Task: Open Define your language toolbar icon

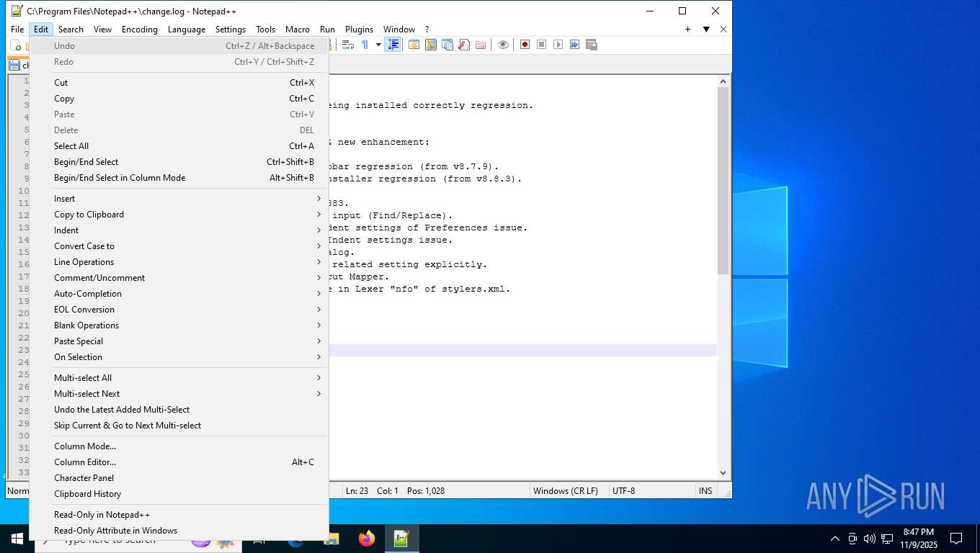Action: pos(414,45)
